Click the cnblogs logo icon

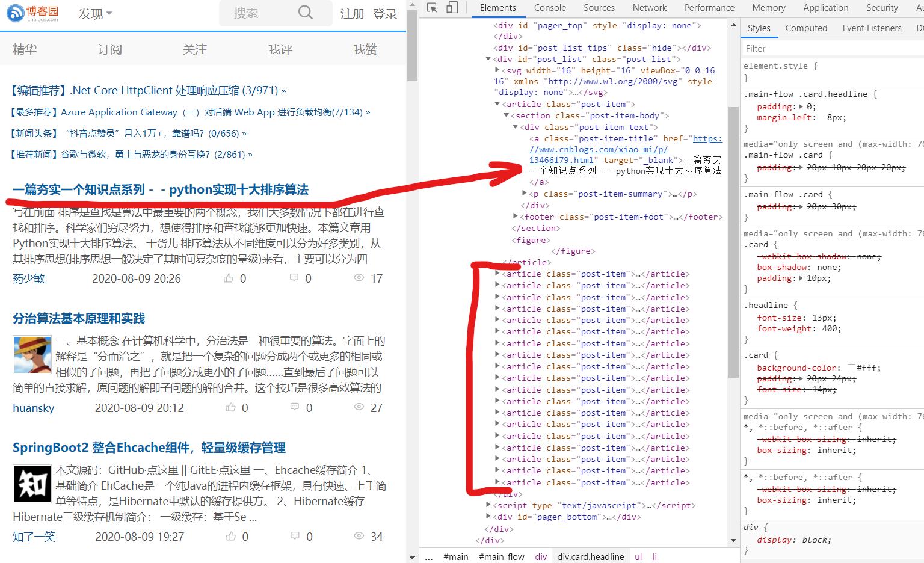16,13
